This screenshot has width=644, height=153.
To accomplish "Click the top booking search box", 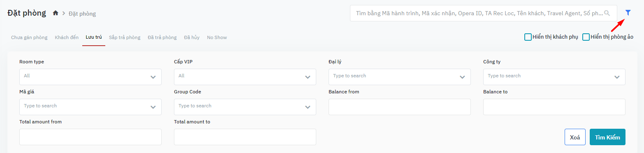I will (483, 13).
